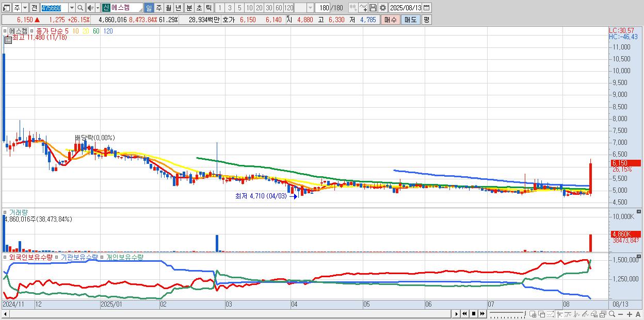Select the 10 interval button
This screenshot has height=320, width=644.
pyautogui.click(x=249, y=8)
